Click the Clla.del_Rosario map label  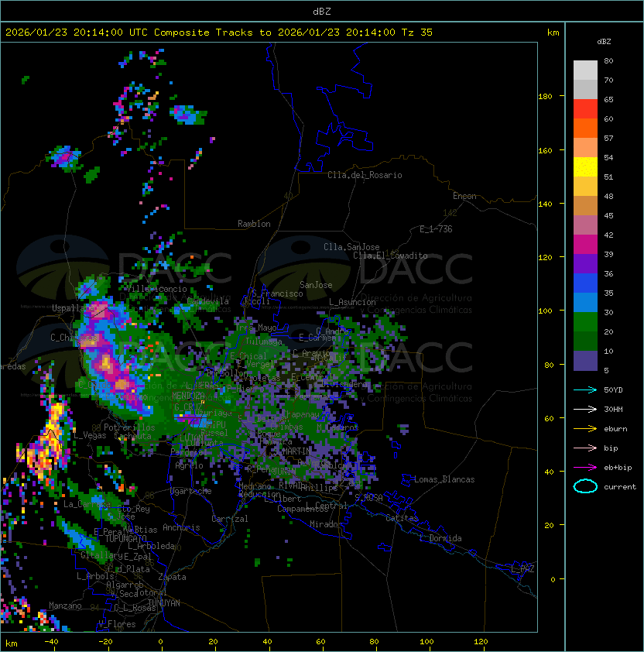(x=365, y=175)
